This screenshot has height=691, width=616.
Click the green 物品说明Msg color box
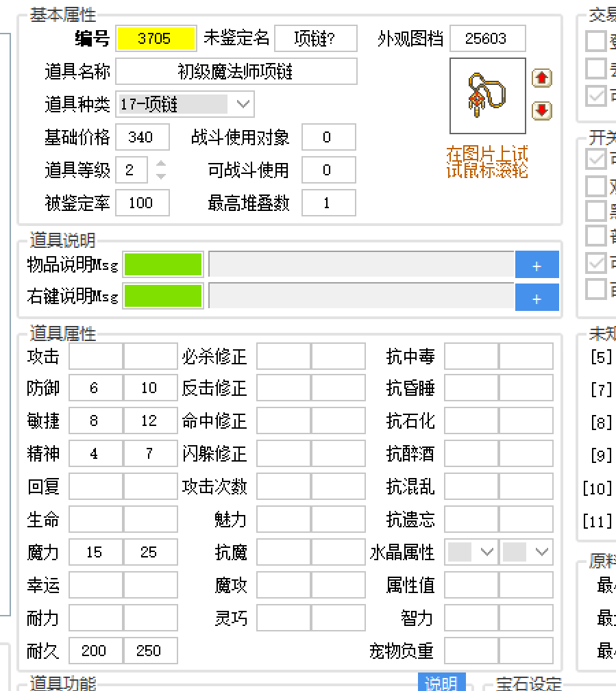pyautogui.click(x=163, y=264)
